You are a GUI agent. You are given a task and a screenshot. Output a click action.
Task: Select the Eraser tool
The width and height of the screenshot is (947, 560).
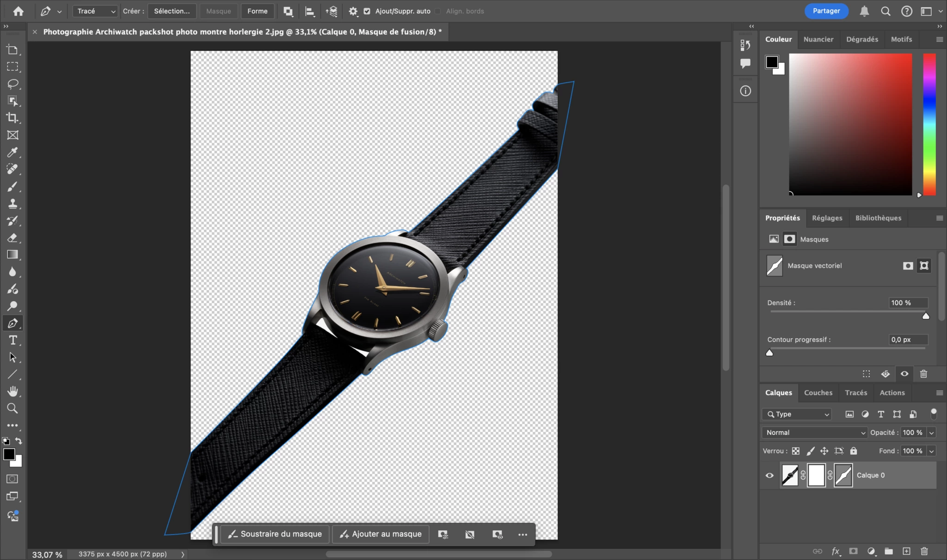point(12,238)
